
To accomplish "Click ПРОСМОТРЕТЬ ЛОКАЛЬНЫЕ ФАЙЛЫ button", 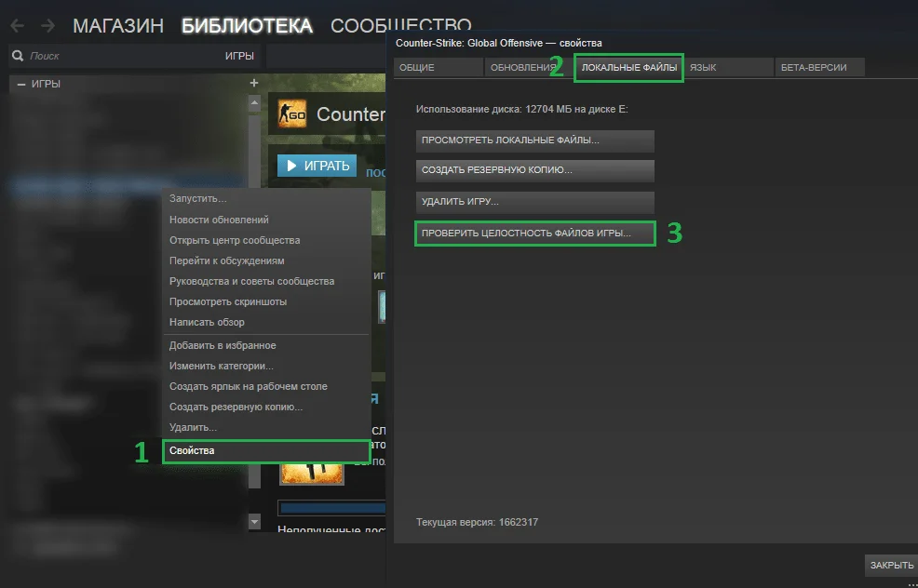I will coord(535,141).
